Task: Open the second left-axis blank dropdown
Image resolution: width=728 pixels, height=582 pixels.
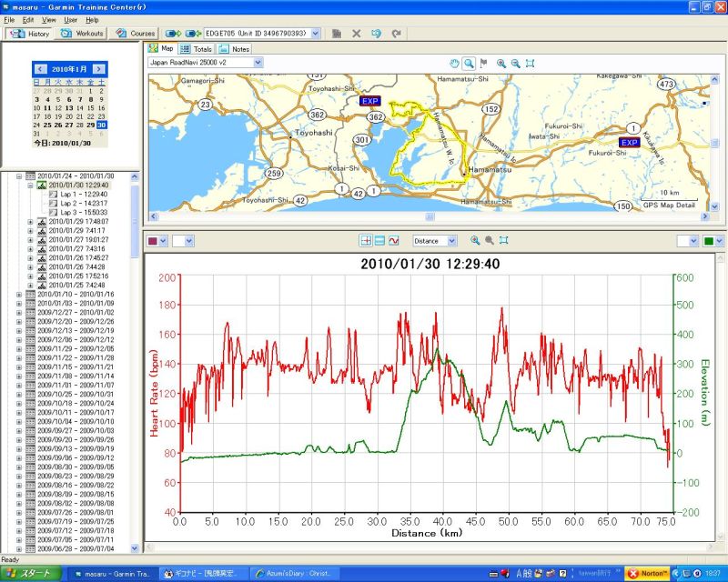Action: 188,241
